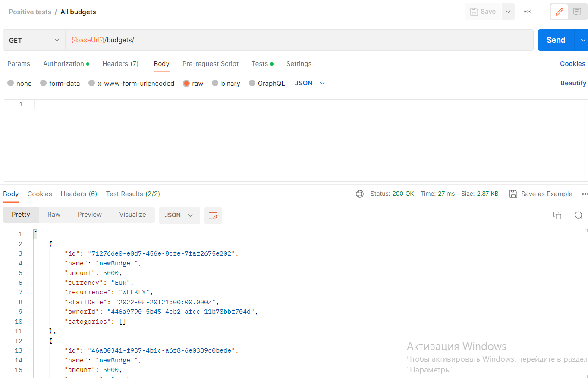This screenshot has height=384, width=588.
Task: Click the network information globe icon
Action: pos(360,194)
